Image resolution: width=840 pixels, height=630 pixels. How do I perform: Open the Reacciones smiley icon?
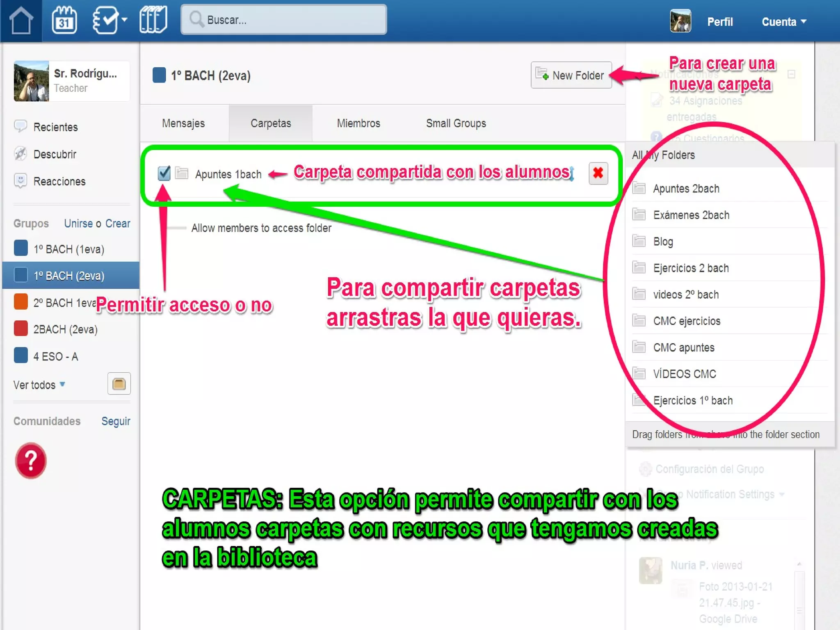21,180
